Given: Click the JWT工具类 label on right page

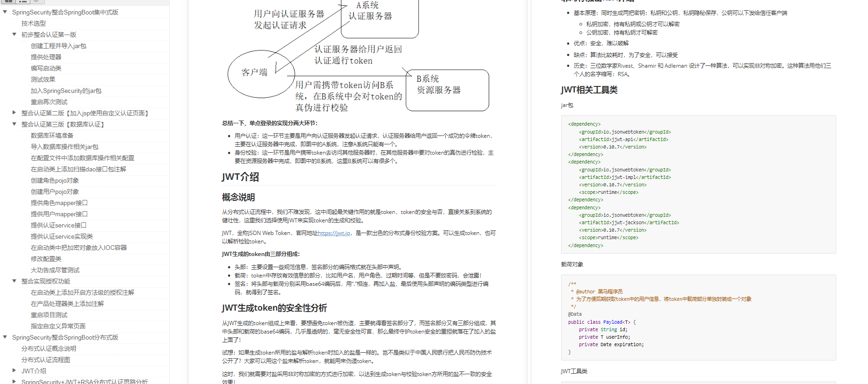Looking at the screenshot, I should pos(574,371).
